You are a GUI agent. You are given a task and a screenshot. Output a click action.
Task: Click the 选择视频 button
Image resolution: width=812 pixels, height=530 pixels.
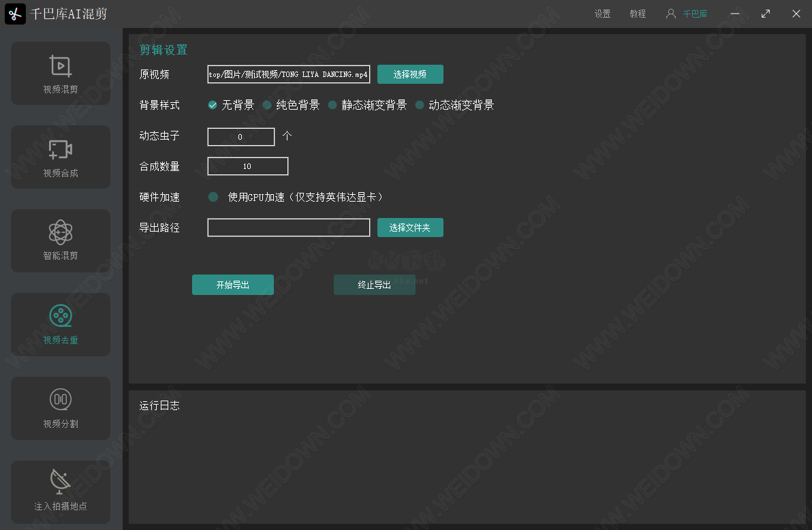click(x=410, y=74)
